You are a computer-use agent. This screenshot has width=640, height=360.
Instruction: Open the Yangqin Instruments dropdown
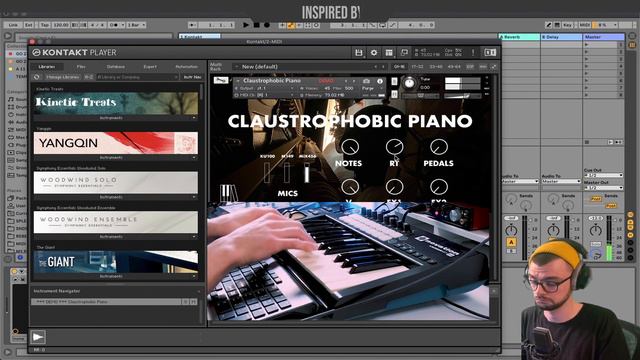pyautogui.click(x=116, y=157)
